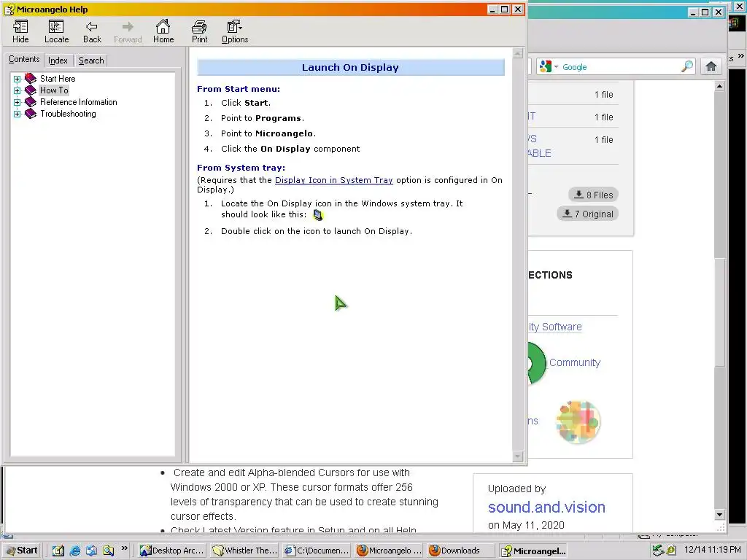Expand the How To tree node
Viewport: 747px width, 560px height.
click(18, 90)
